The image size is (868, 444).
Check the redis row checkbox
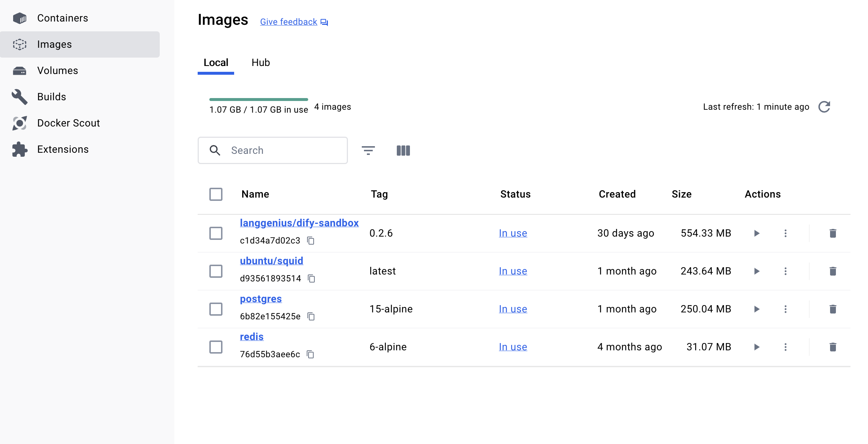click(216, 347)
